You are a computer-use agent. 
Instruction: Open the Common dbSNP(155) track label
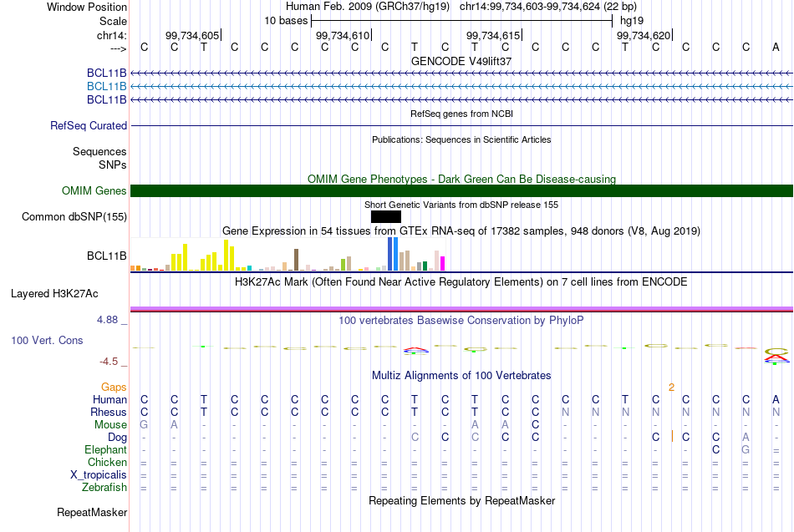pos(74,216)
